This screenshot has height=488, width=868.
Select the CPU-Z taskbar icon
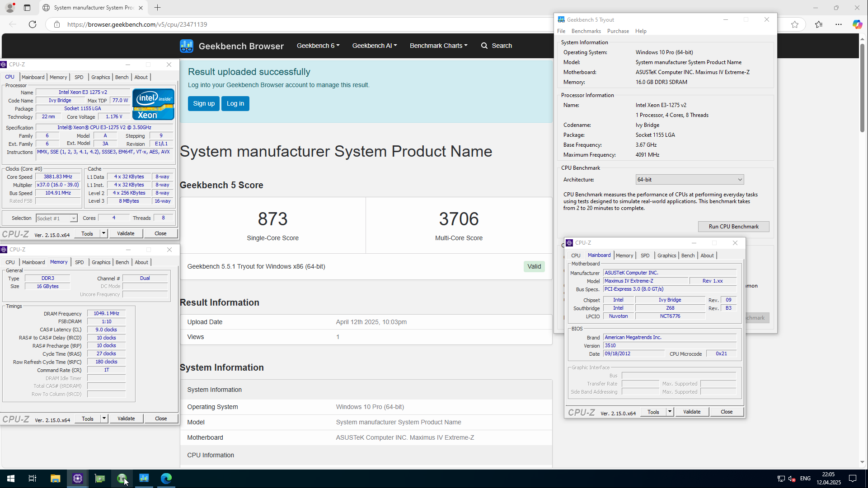pos(78,479)
